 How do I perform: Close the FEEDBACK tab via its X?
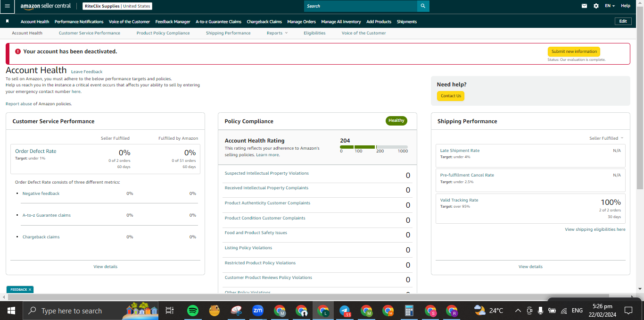(30, 290)
